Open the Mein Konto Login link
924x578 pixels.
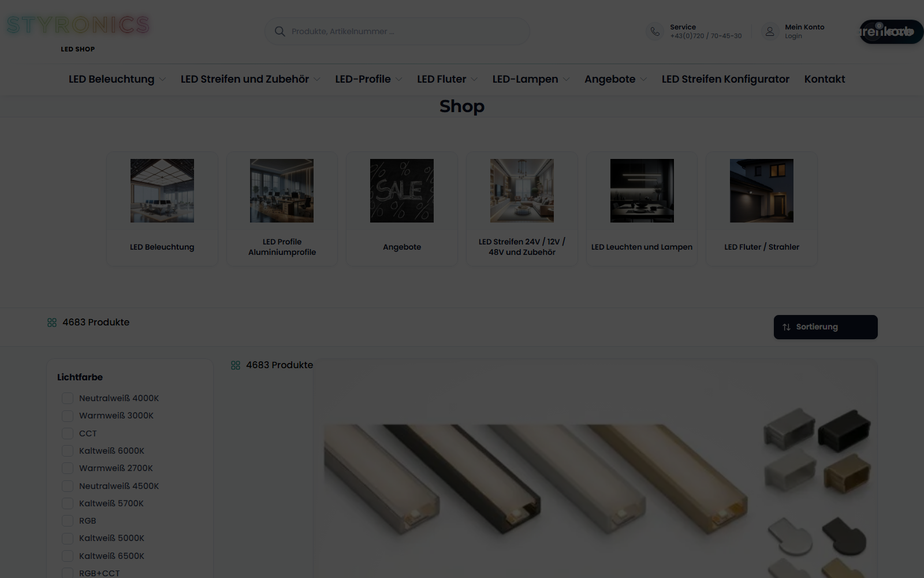[793, 36]
